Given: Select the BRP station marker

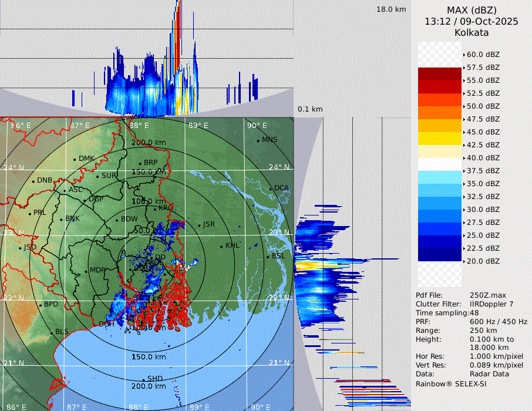Looking at the screenshot, I should coord(140,163).
